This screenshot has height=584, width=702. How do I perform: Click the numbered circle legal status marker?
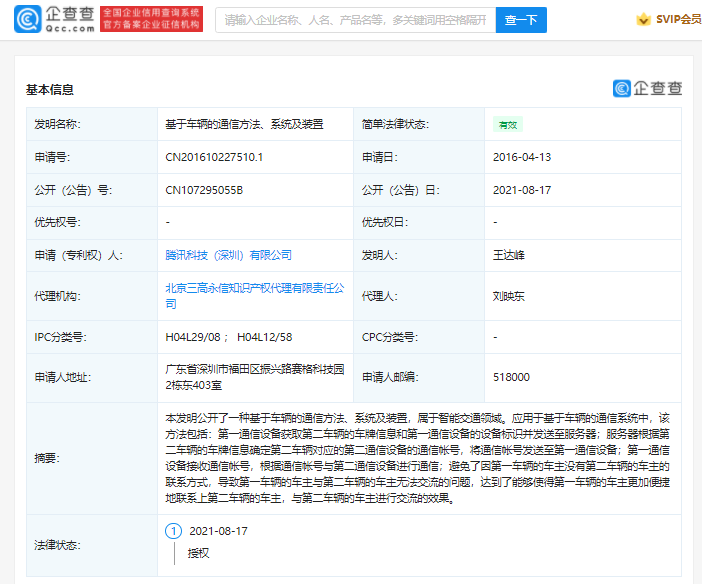[x=174, y=531]
